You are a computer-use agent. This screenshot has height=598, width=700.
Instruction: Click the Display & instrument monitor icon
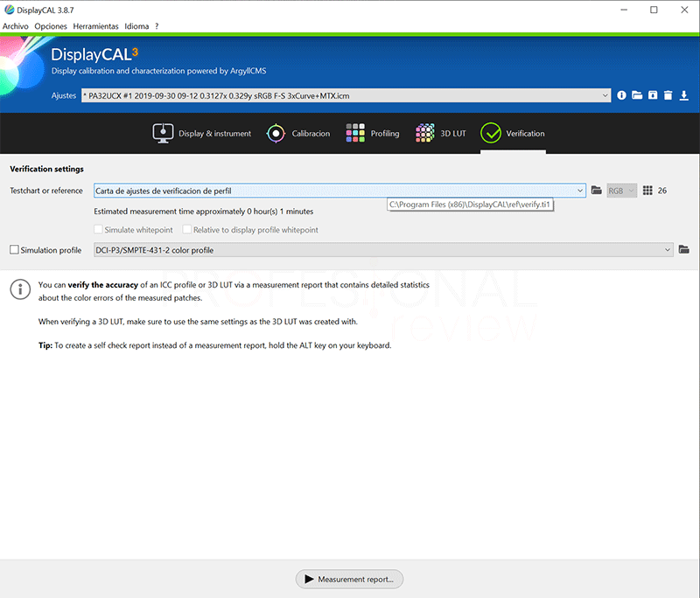(x=163, y=134)
